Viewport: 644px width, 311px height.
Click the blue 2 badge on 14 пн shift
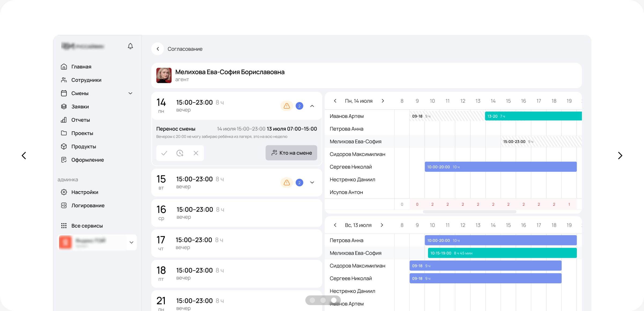click(x=299, y=106)
